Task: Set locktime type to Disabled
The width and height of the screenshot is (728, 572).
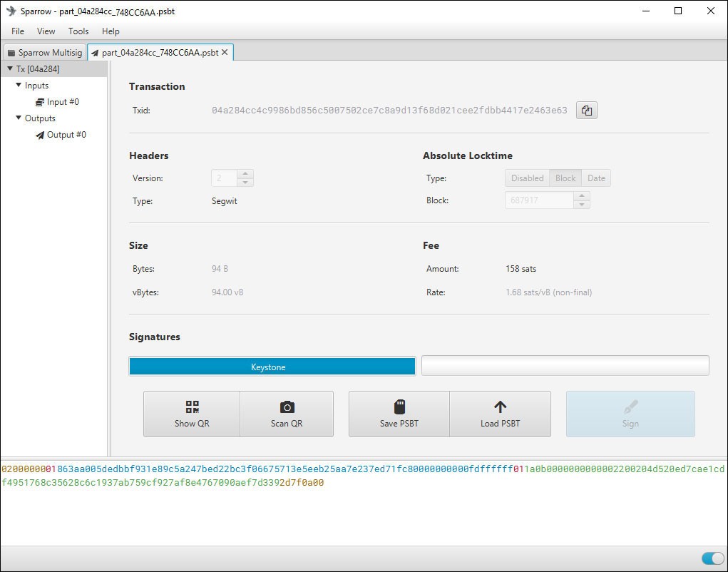Action: tap(527, 178)
